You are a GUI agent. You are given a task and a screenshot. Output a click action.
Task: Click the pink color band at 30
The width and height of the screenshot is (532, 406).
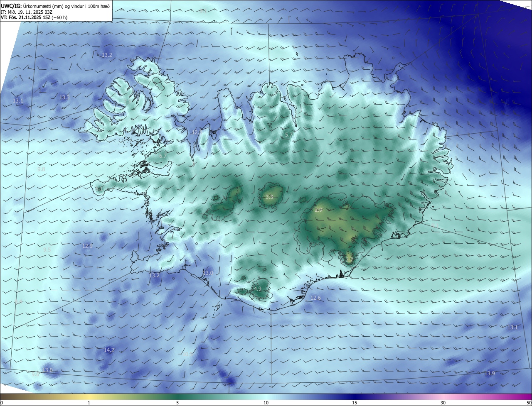[443, 396]
